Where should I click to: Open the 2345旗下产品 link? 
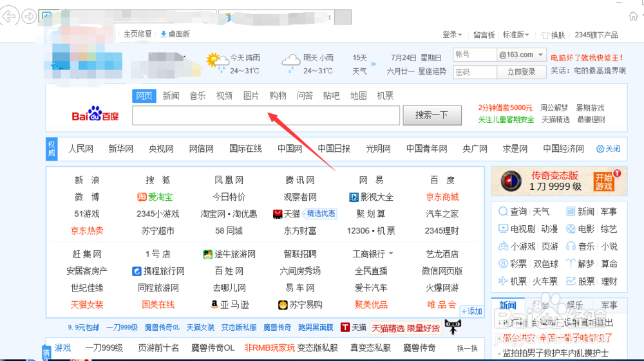click(x=596, y=35)
